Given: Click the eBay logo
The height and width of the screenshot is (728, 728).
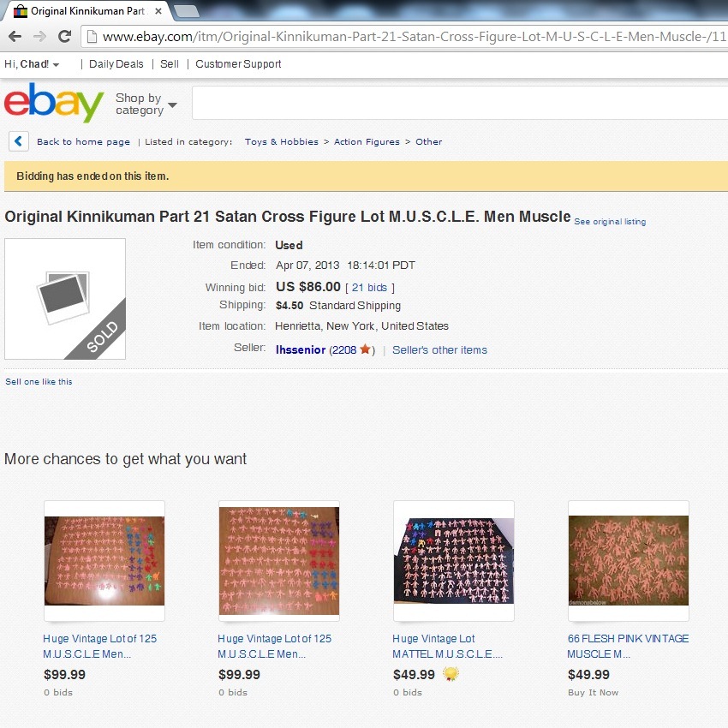Looking at the screenshot, I should click(x=54, y=102).
